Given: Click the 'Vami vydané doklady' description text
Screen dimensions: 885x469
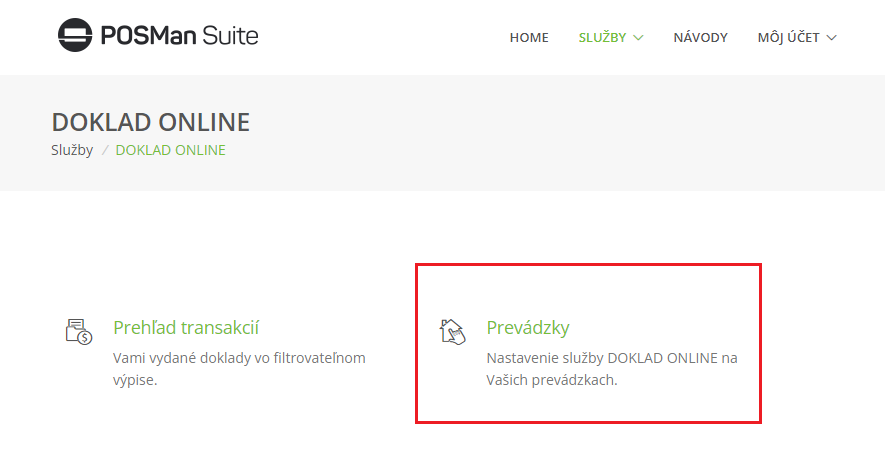Looking at the screenshot, I should coord(239,369).
